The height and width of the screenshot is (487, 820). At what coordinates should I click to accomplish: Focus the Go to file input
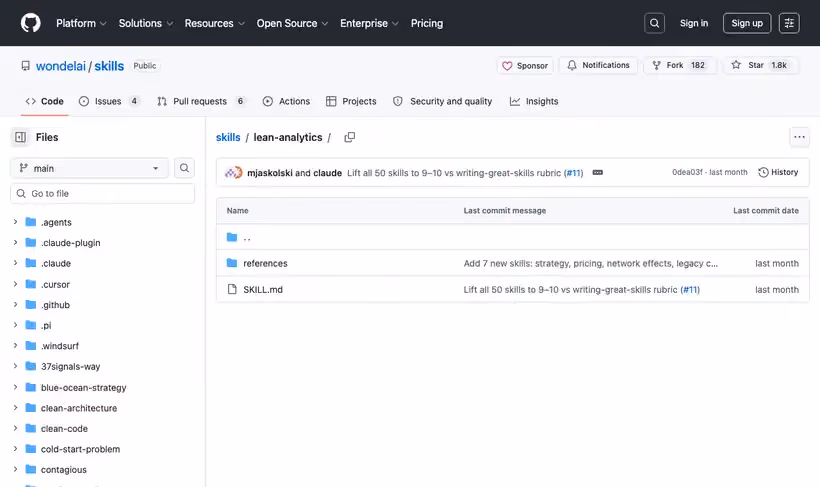tap(102, 194)
